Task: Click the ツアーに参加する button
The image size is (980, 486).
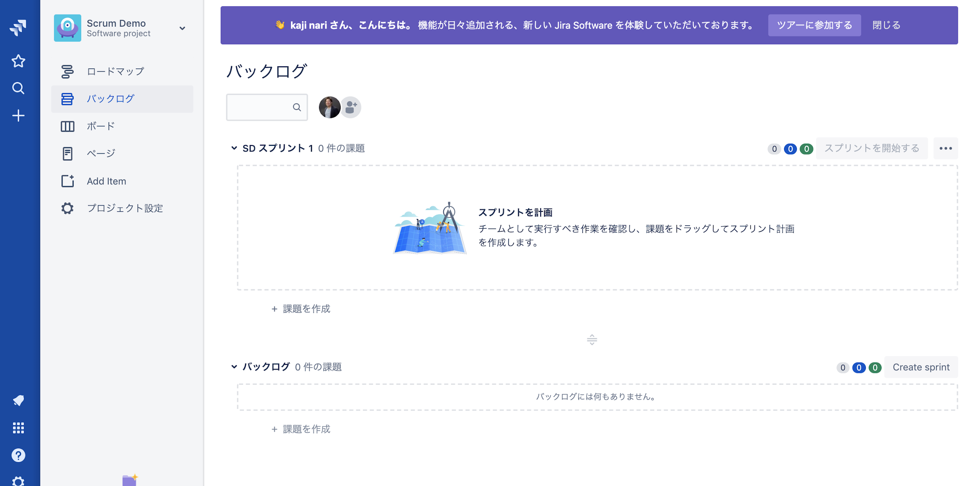Action: coord(814,25)
